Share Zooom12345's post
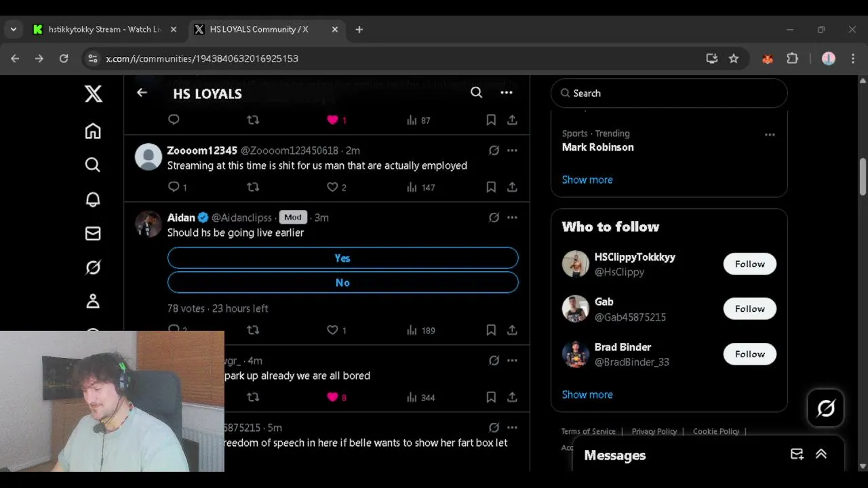This screenshot has height=488, width=868. click(x=512, y=187)
